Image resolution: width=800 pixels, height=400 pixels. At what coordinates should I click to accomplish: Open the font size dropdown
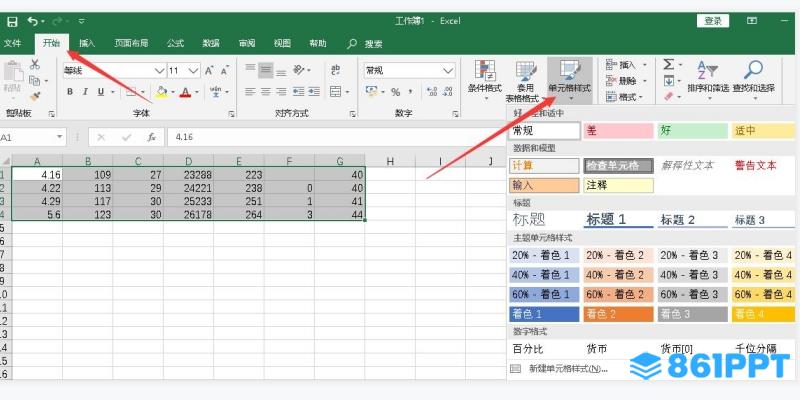[x=193, y=70]
